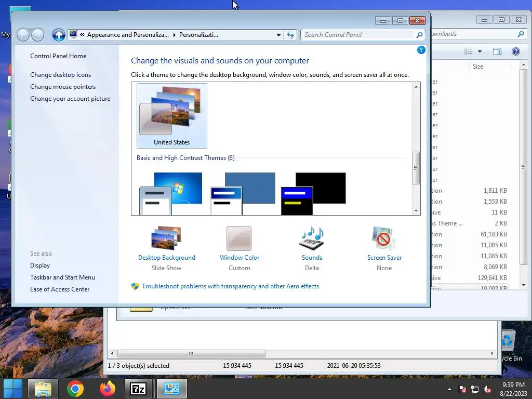Click the Up arrow navigation button
The height and width of the screenshot is (399, 532).
tap(58, 35)
